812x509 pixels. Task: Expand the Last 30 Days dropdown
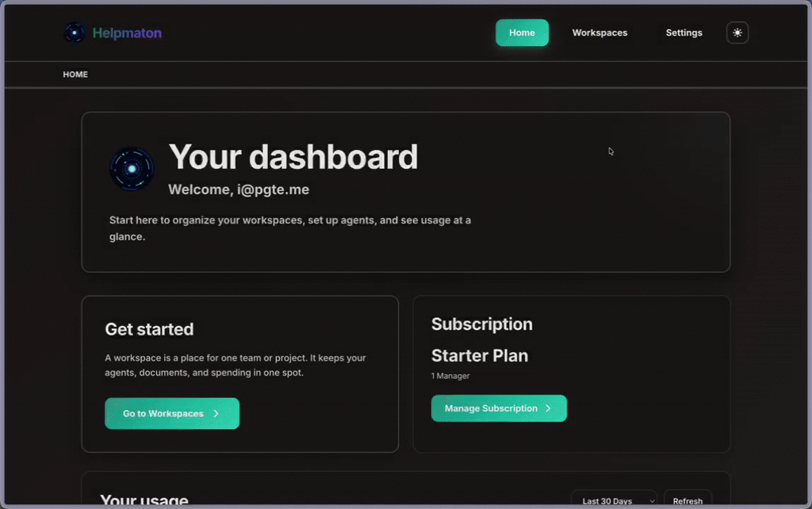click(614, 499)
